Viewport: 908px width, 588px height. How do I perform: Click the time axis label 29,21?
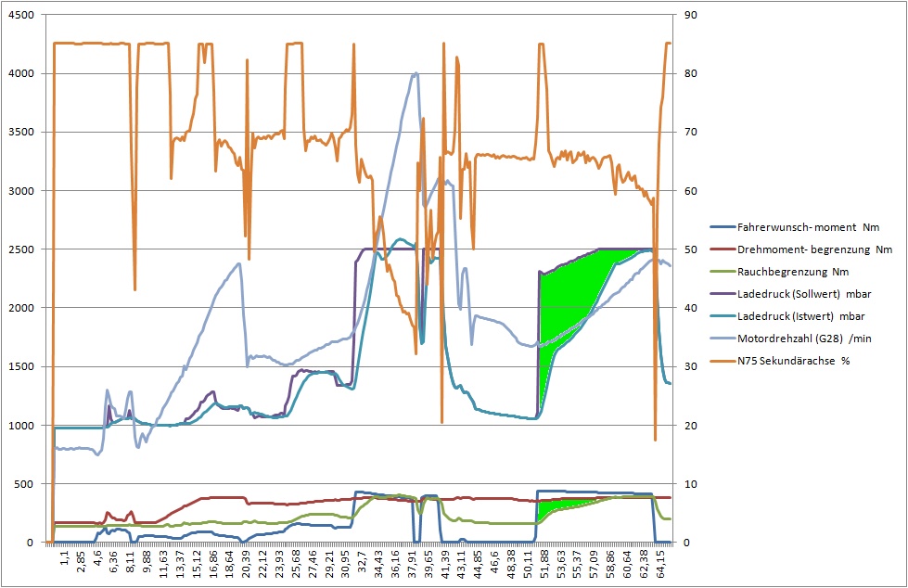coord(329,564)
